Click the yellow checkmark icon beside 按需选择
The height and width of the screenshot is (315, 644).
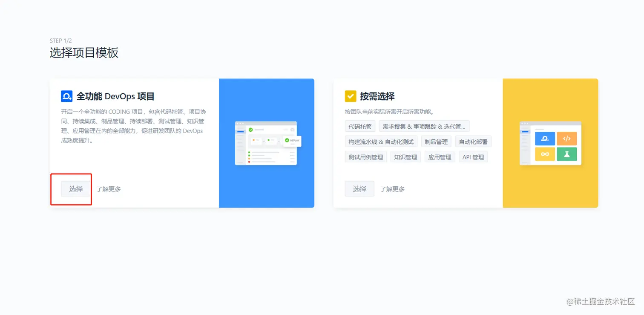pyautogui.click(x=351, y=96)
